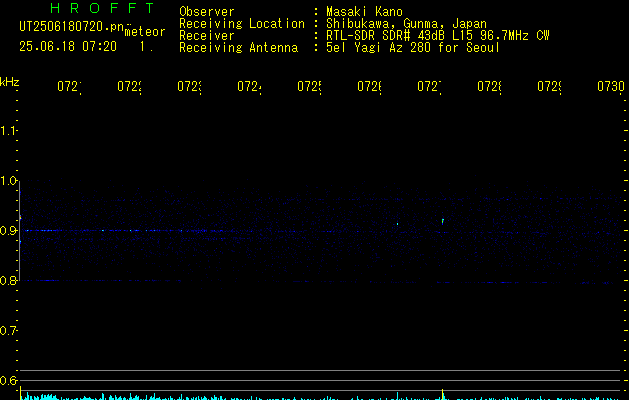The image size is (629, 400).
Task: Click the 1.1 kHz frequency label
Action: coord(8,131)
